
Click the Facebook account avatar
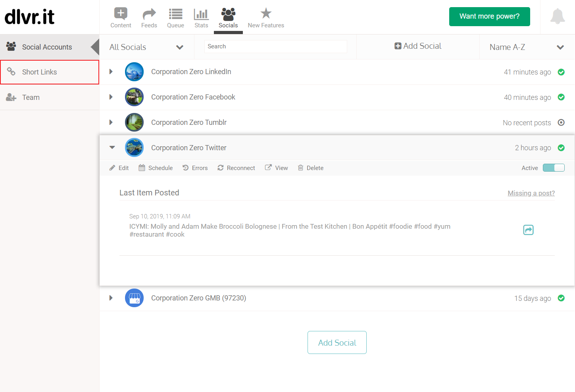pos(134,97)
